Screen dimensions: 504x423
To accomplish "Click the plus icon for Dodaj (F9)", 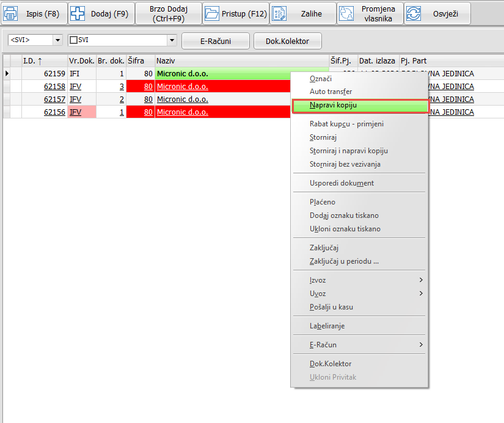I will pos(78,13).
